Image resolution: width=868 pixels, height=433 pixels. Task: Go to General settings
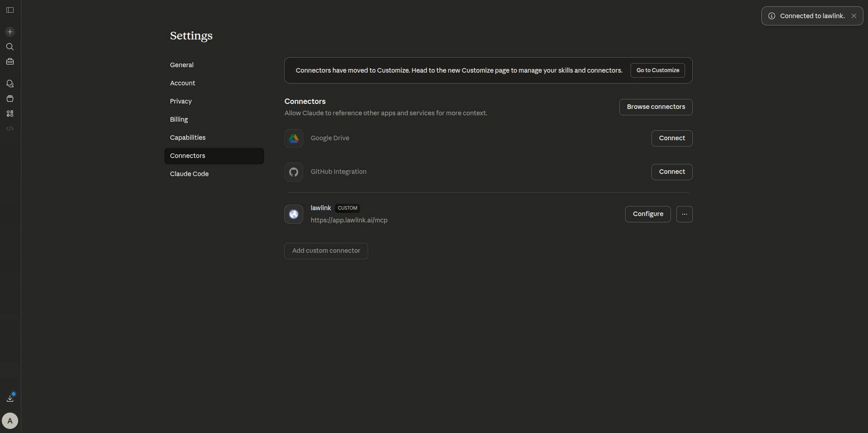(214, 65)
